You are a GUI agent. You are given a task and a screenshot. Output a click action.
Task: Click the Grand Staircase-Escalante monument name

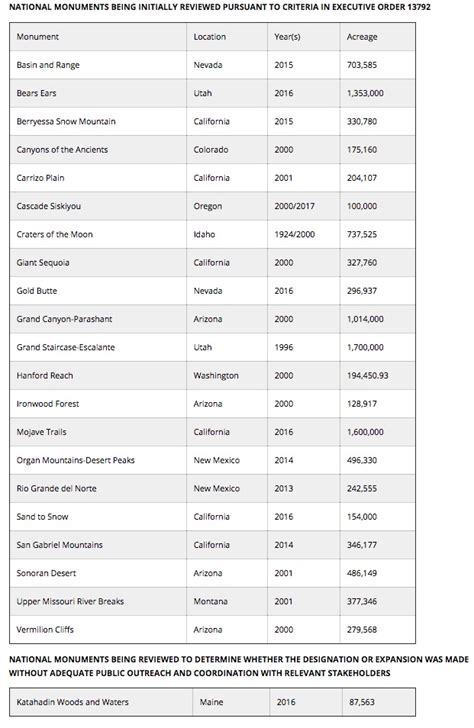coord(65,347)
